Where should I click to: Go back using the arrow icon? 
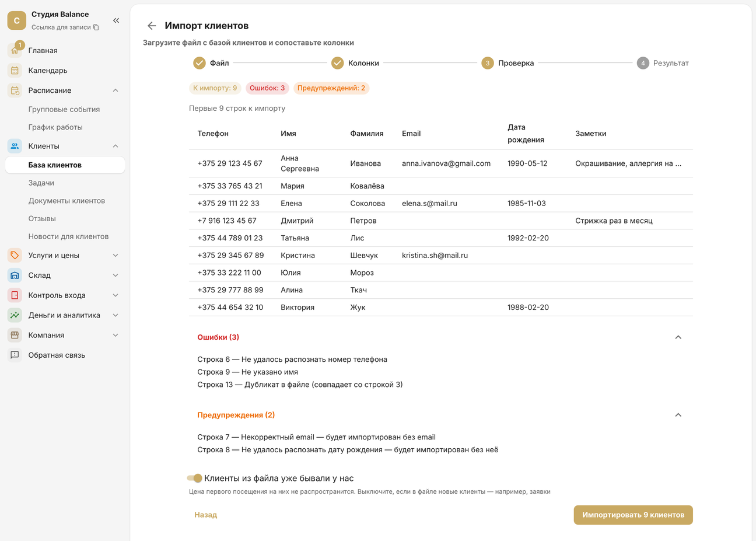(x=152, y=26)
